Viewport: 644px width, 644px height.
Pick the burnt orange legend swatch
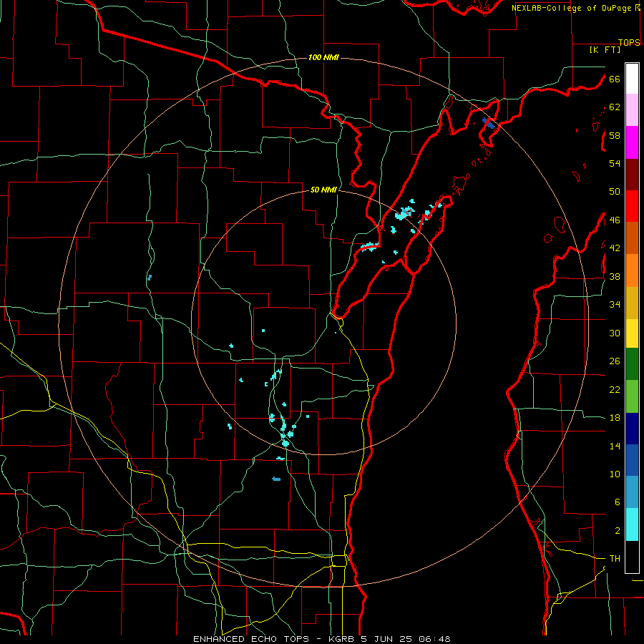pyautogui.click(x=632, y=238)
